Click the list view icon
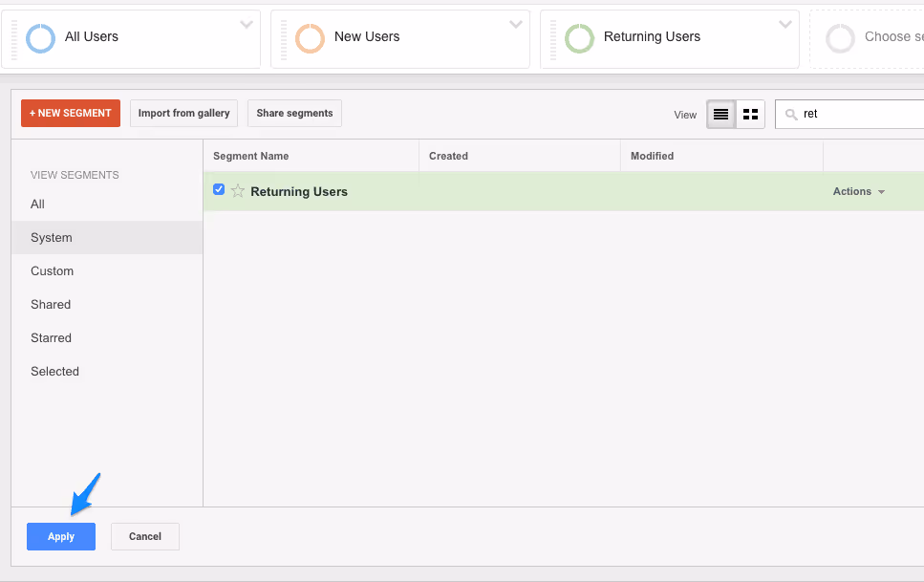 720,114
